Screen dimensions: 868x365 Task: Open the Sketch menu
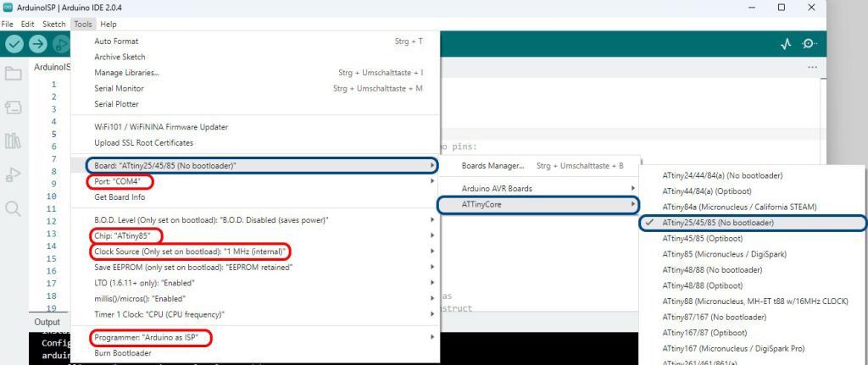click(x=54, y=25)
